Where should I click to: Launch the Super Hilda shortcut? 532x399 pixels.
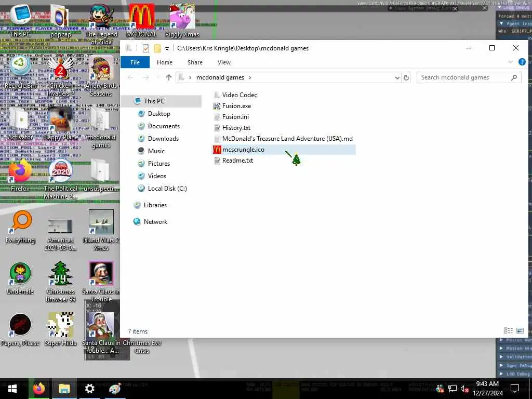click(x=60, y=330)
